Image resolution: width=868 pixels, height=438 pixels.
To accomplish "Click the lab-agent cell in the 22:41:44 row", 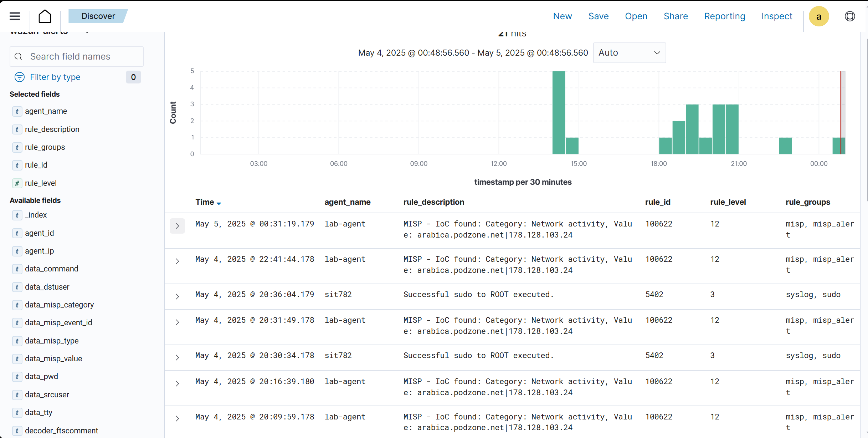I will click(345, 259).
